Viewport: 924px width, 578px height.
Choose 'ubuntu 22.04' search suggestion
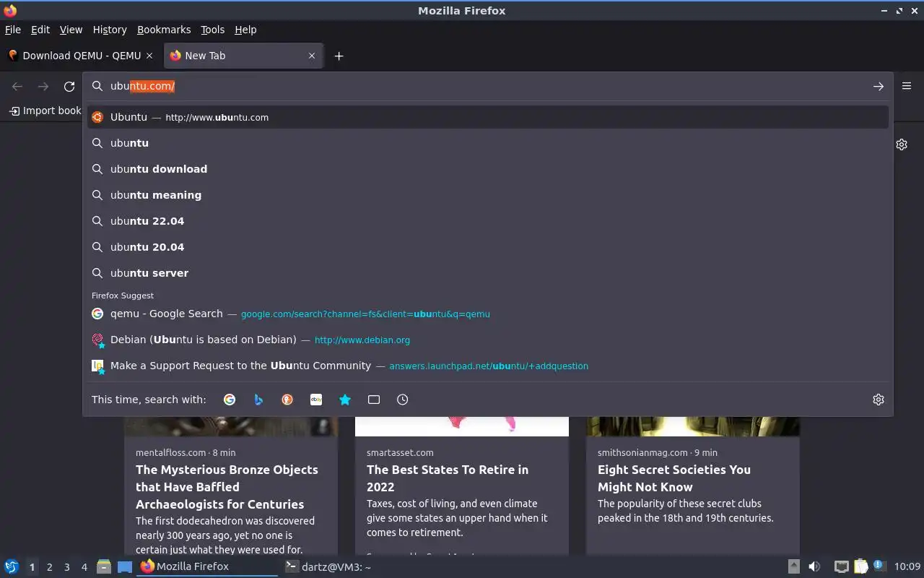(x=488, y=221)
